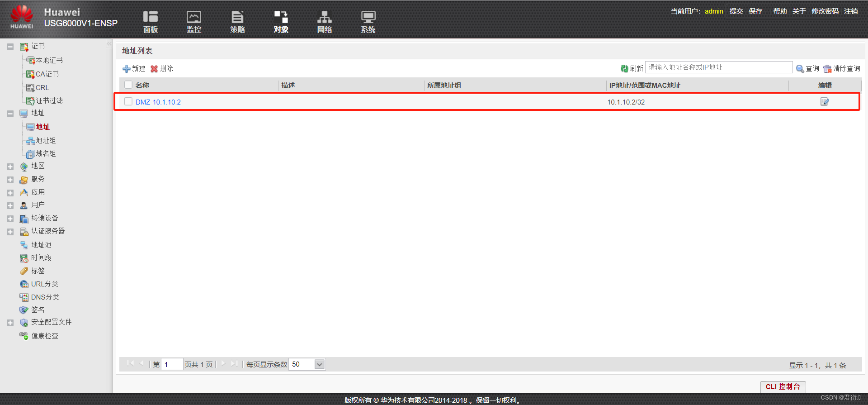Click the 地址池 icon
The image size is (868, 405).
click(x=24, y=245)
